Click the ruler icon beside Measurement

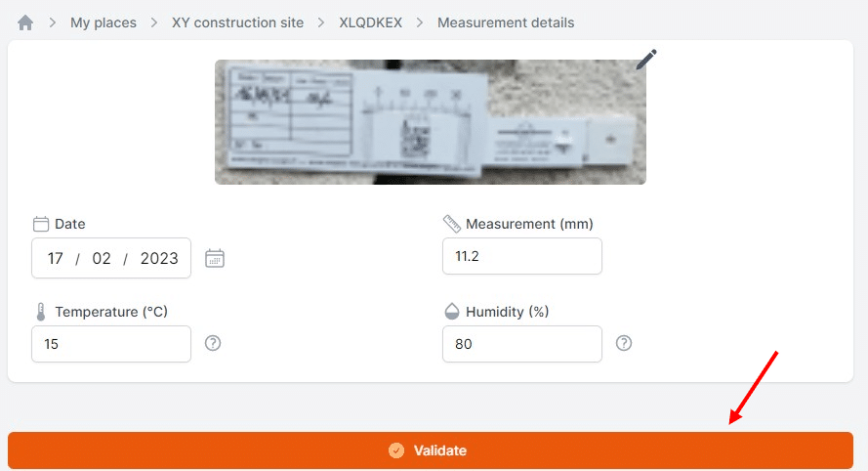point(452,224)
